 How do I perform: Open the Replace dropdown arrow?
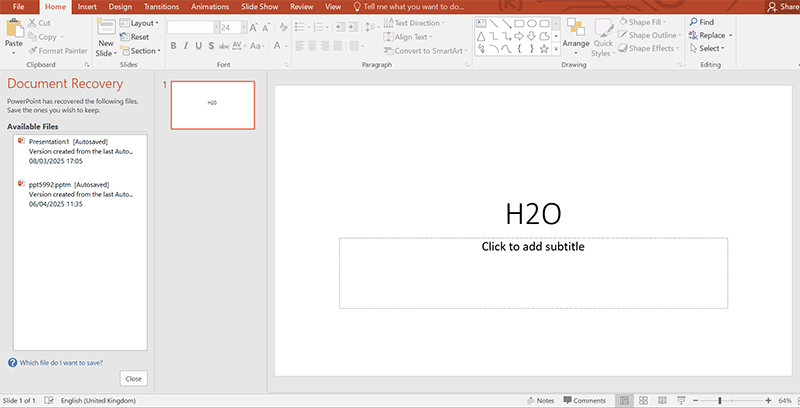tap(730, 35)
